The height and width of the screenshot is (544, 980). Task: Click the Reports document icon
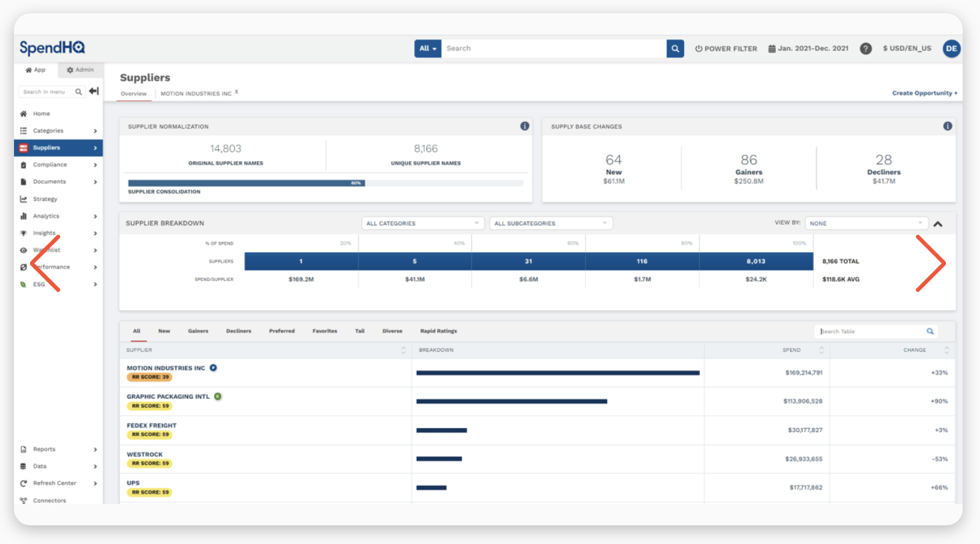point(23,449)
